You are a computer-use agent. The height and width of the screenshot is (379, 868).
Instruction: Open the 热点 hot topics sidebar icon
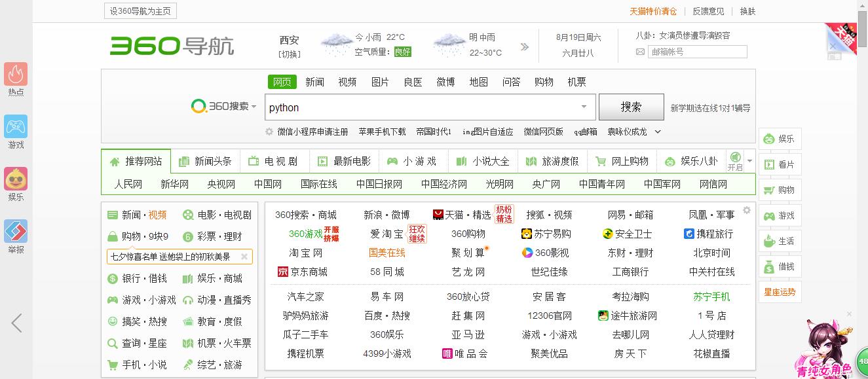point(16,74)
